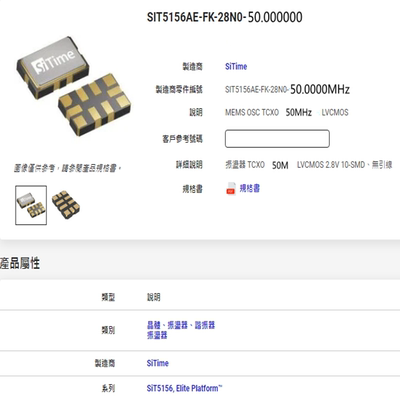Click the image disclaimer text under product photo
The image size is (400, 400).
coord(67,168)
